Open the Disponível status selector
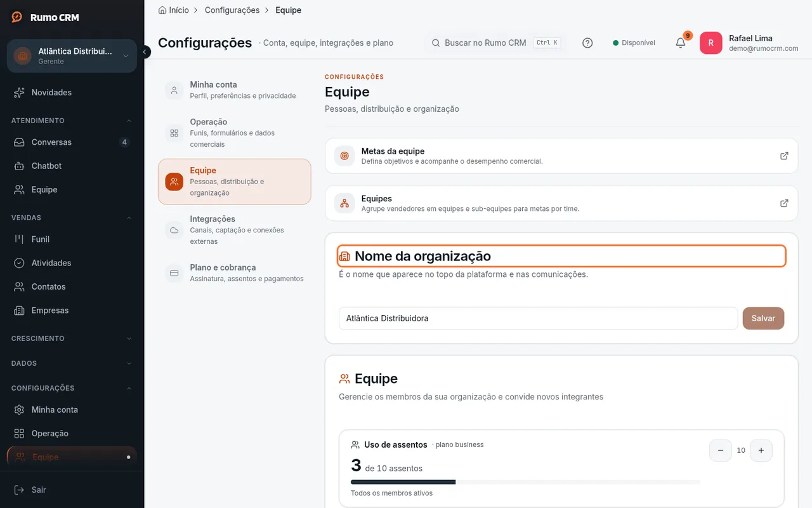Screen dimensions: 812x508 point(634,43)
